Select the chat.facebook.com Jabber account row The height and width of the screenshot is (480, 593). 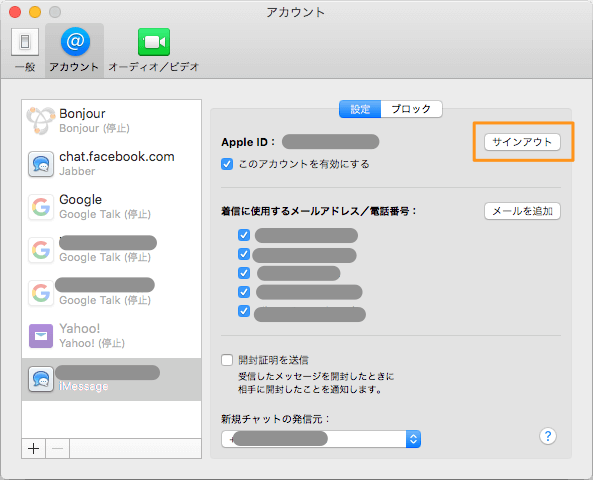point(112,164)
